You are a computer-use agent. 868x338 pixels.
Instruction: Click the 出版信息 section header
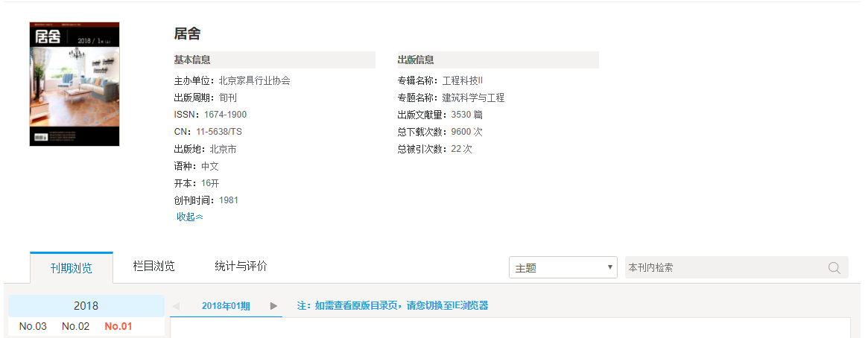point(416,60)
